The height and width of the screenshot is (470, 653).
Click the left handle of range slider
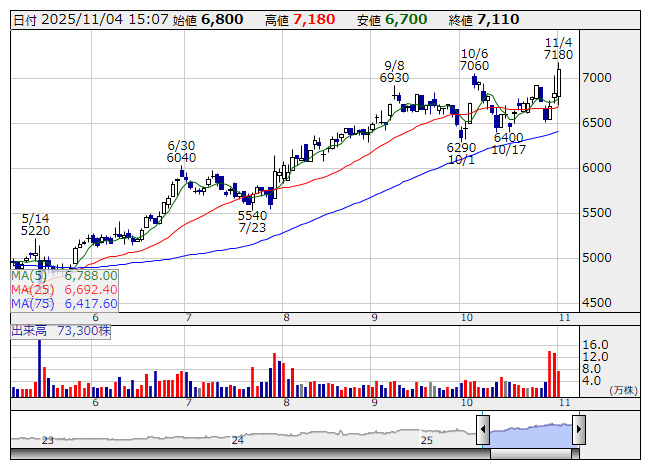pyautogui.click(x=483, y=429)
